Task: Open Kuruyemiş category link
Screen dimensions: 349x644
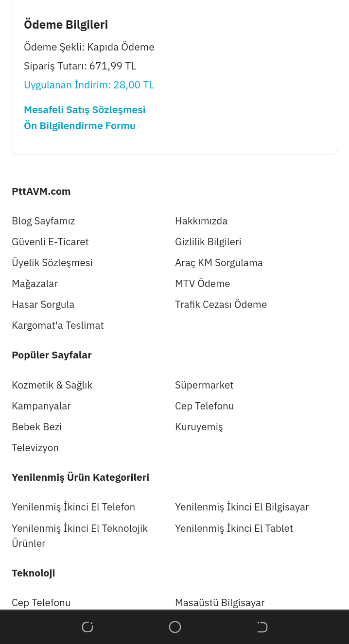Action: pyautogui.click(x=199, y=427)
